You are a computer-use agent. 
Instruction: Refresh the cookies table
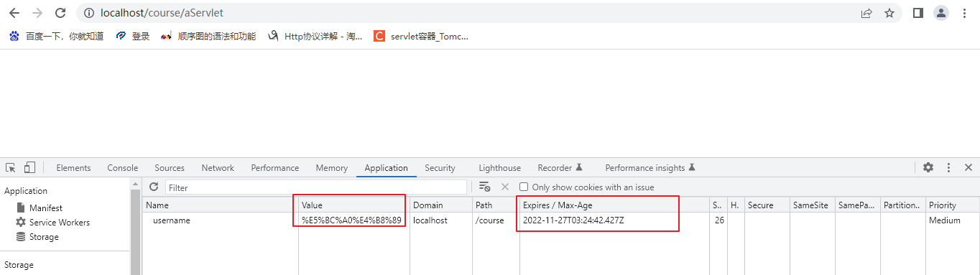point(153,187)
